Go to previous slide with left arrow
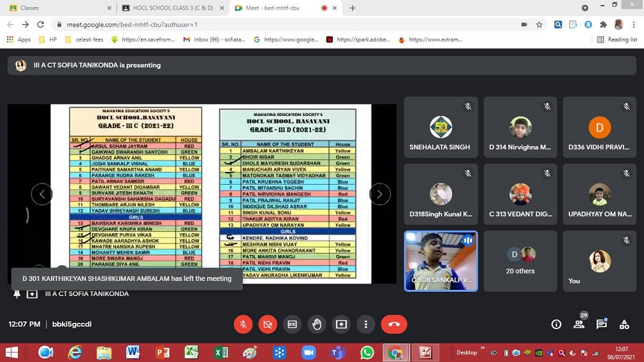Screen dimensions: 644x362 (x=42, y=194)
